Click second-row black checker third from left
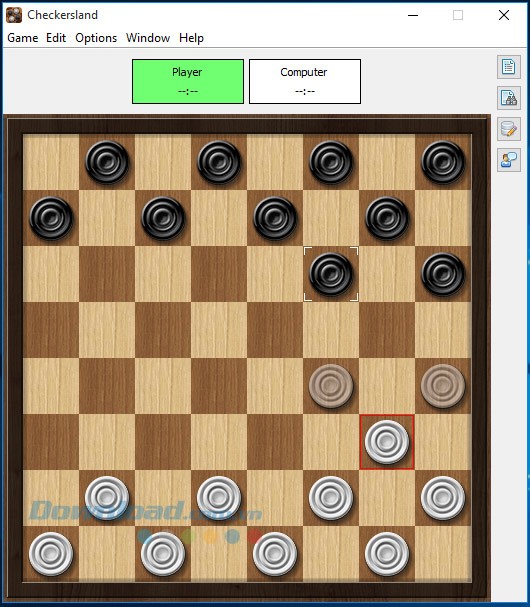Screen dimensions: 530x607 pos(275,218)
